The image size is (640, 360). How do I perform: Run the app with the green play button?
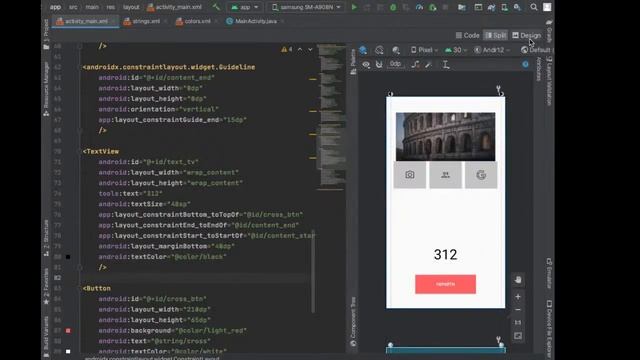[354, 7]
